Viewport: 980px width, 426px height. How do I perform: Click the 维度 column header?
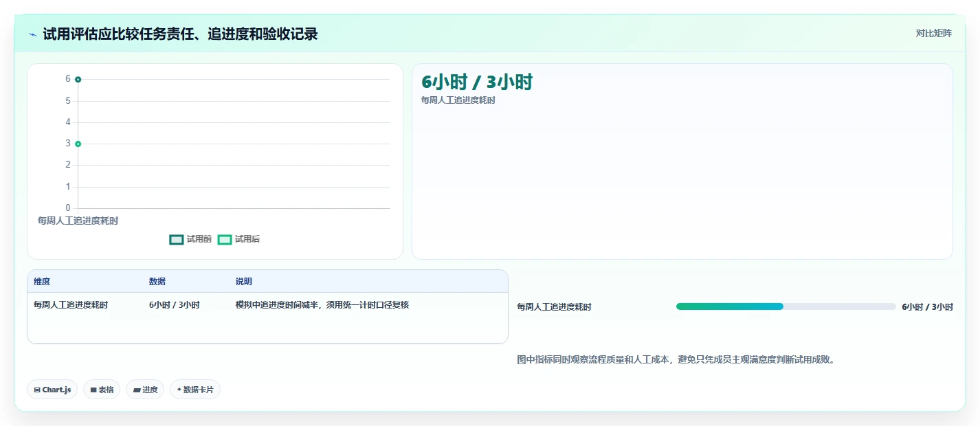point(42,282)
